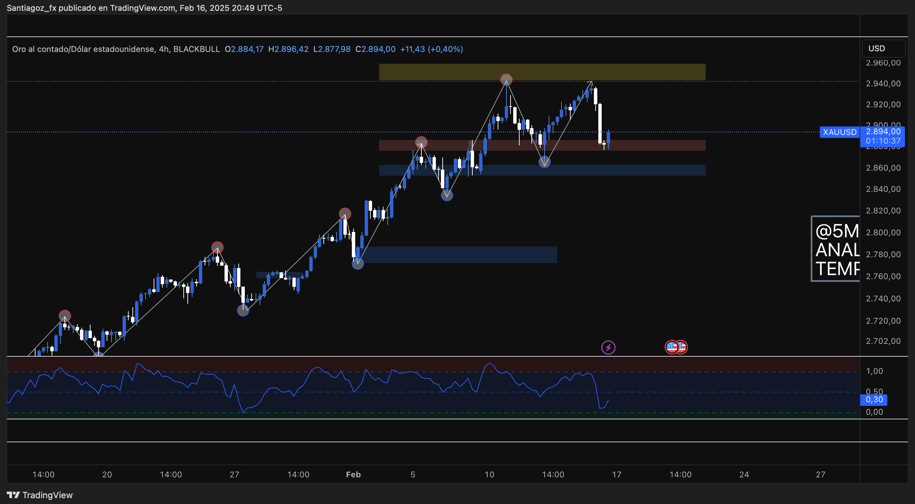Screen dimensions: 915x504
Task: Click the low value L2.877,98
Action: (332, 50)
